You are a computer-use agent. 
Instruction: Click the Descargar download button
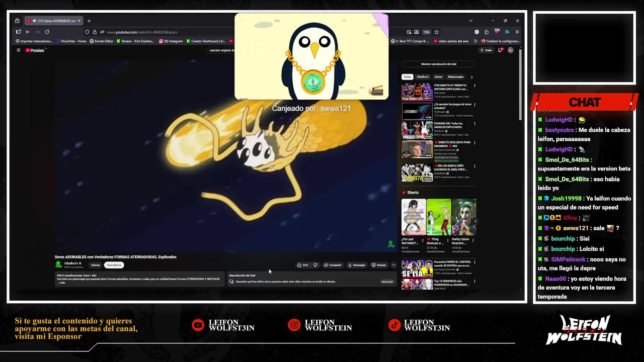357,265
